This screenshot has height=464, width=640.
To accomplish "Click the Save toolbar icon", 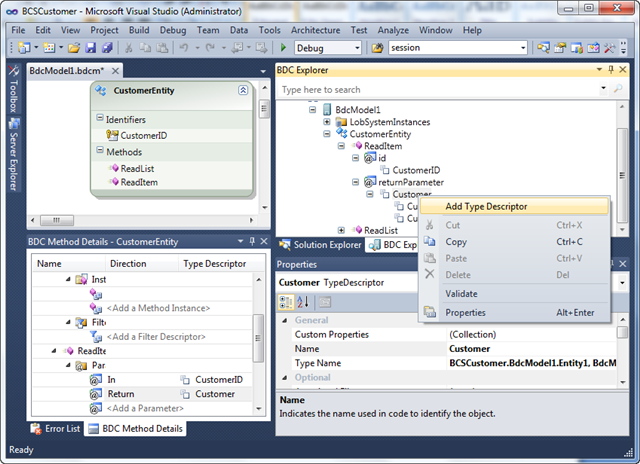I will [90, 48].
